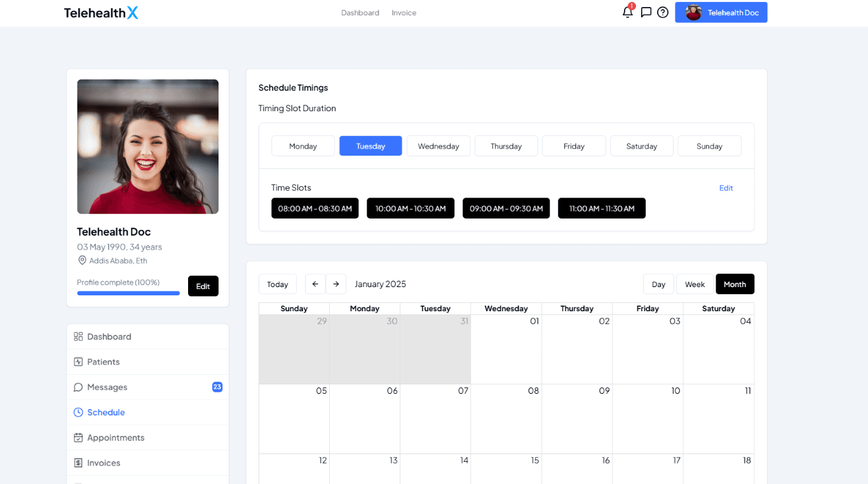Open Dashboard in top navigation

(360, 13)
